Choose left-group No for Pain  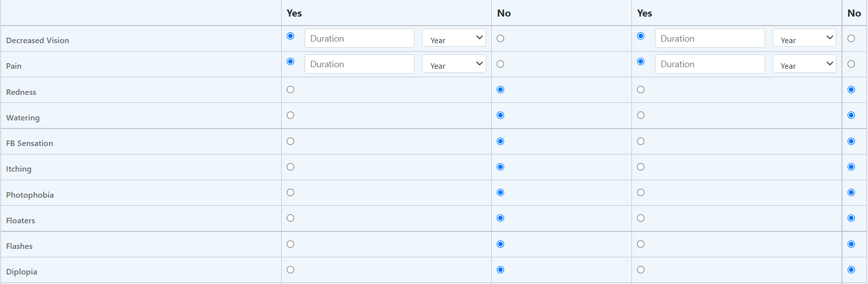coord(500,64)
